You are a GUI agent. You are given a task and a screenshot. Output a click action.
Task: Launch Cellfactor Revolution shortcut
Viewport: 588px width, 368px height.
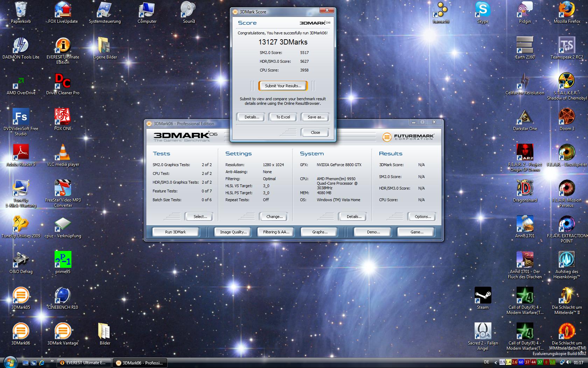525,84
